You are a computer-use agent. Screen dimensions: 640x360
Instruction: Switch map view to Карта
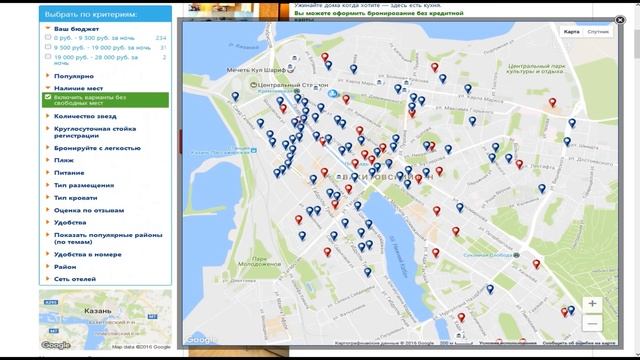pyautogui.click(x=571, y=31)
